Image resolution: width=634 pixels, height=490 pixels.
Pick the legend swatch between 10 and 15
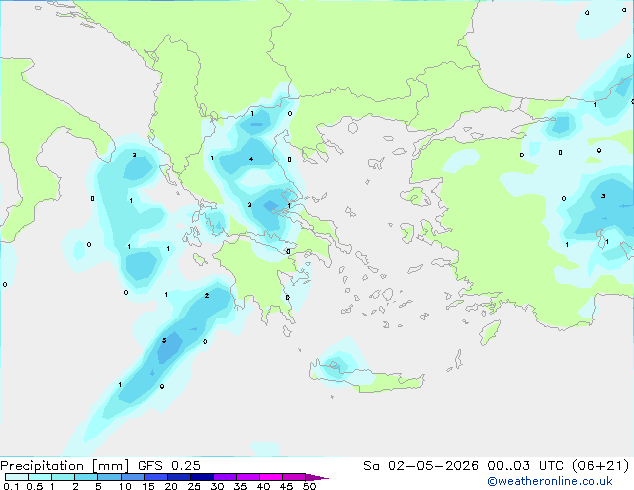132,477
